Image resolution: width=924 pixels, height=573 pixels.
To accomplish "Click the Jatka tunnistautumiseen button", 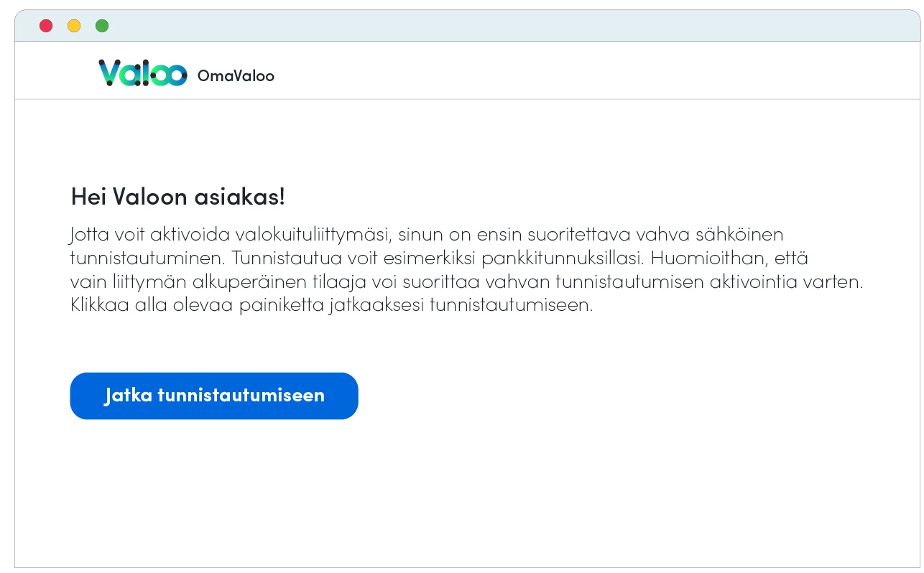I will 214,396.
